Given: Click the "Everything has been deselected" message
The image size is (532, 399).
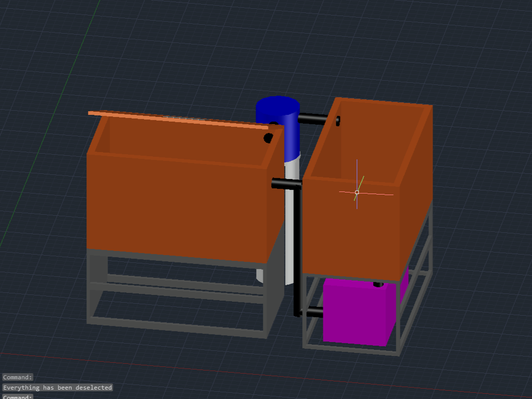Looking at the screenshot, I should pyautogui.click(x=58, y=387).
